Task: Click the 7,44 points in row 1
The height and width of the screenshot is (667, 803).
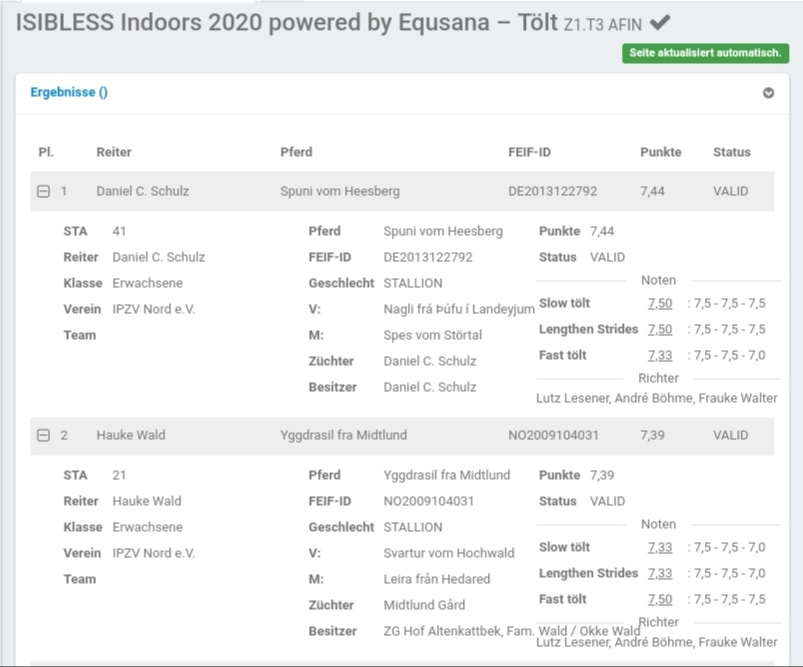Action: 652,191
